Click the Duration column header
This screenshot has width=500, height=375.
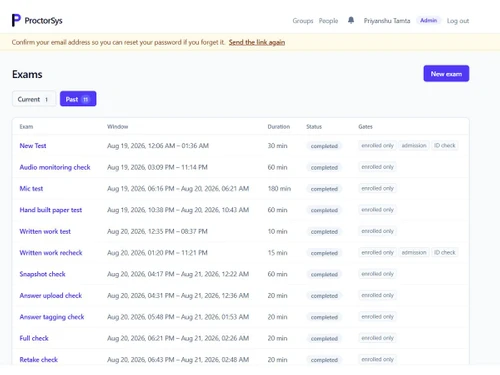point(279,127)
